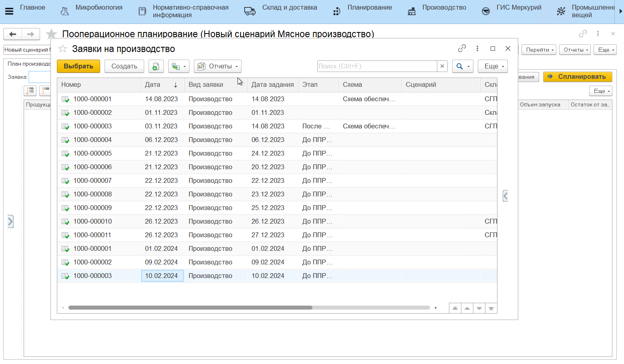The height and width of the screenshot is (364, 624).
Task: Click the create-by-copy document icon
Action: click(x=156, y=66)
